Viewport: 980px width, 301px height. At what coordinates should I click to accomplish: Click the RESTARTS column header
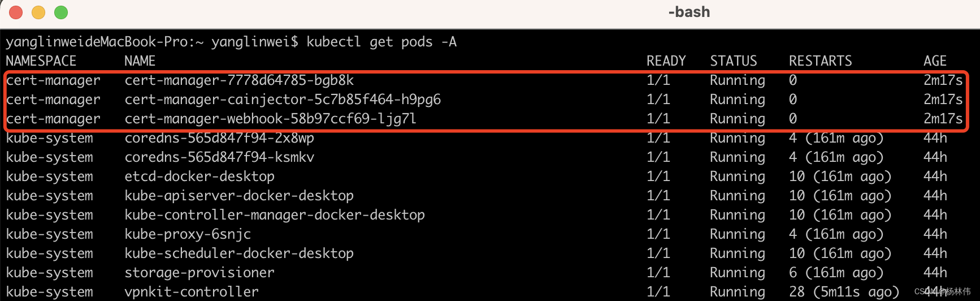point(821,61)
